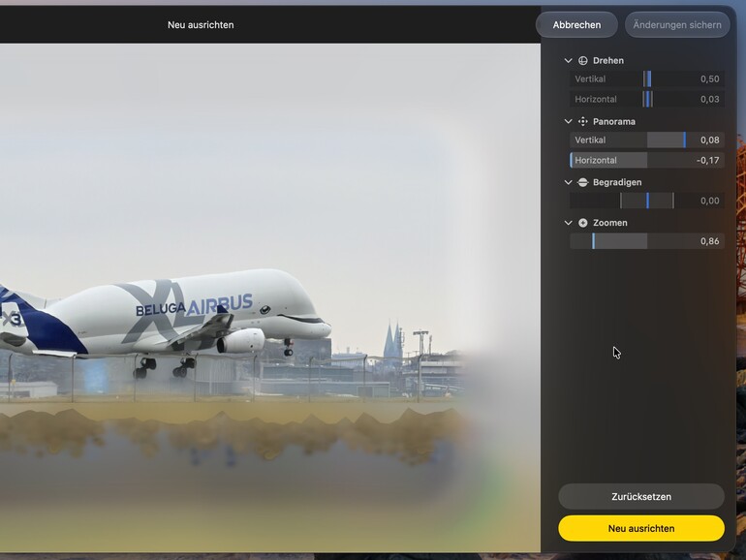Image resolution: width=746 pixels, height=560 pixels.
Task: Click the Begradigen value 0,00
Action: [x=709, y=201]
